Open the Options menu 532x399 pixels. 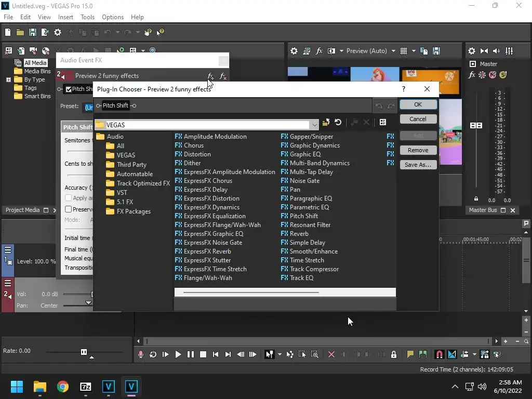(113, 17)
